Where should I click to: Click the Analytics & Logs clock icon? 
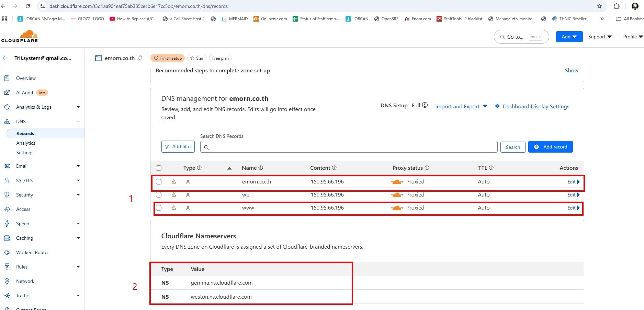point(7,107)
